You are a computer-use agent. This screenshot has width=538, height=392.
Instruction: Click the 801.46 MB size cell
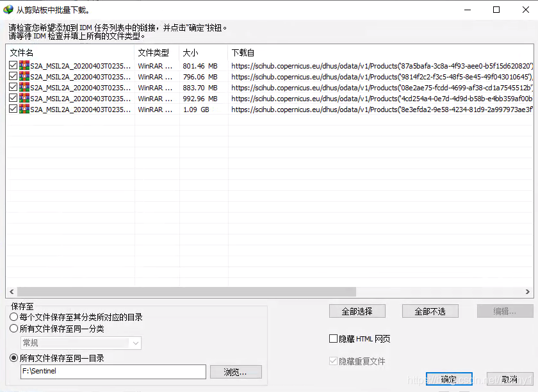coord(200,66)
